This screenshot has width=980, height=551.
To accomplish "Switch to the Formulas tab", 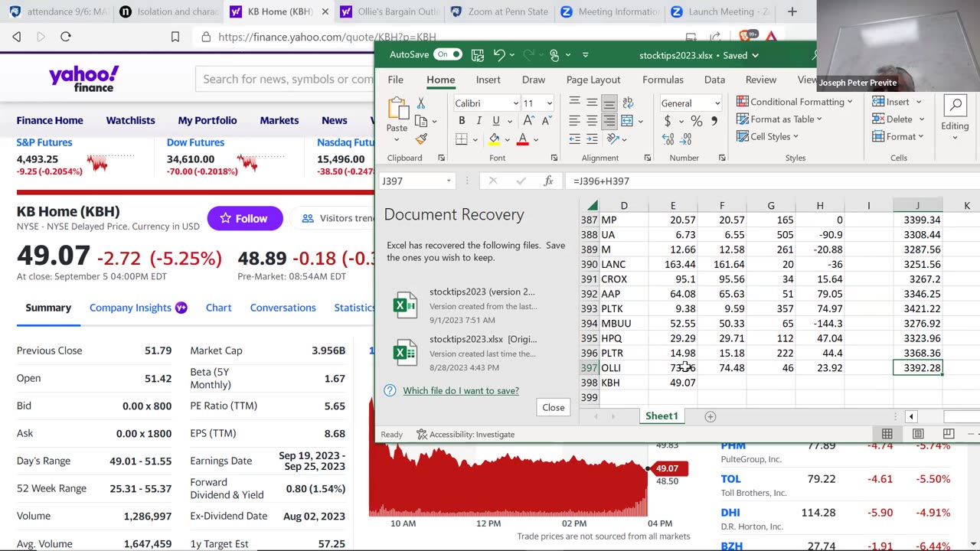I will click(x=663, y=80).
